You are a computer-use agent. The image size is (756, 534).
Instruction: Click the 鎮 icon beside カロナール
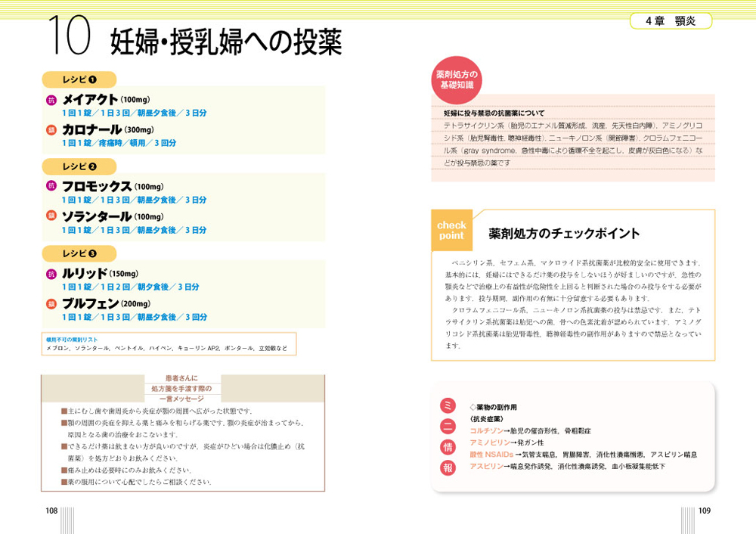pos(51,130)
